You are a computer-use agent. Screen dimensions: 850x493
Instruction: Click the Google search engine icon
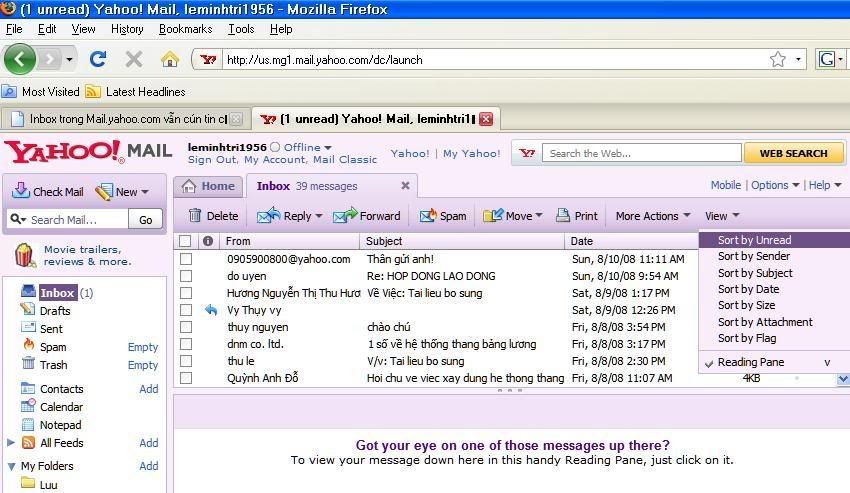coord(827,59)
